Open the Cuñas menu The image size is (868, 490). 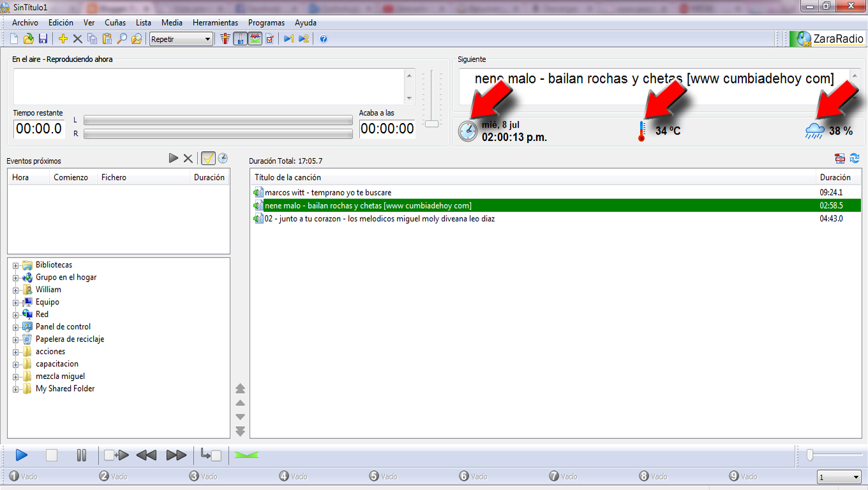pyautogui.click(x=115, y=22)
